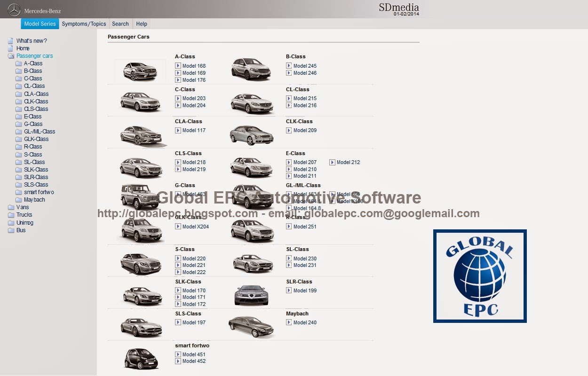The height and width of the screenshot is (376, 588).
Task: Click the Mercedes-Benz star logo
Action: [14, 9]
